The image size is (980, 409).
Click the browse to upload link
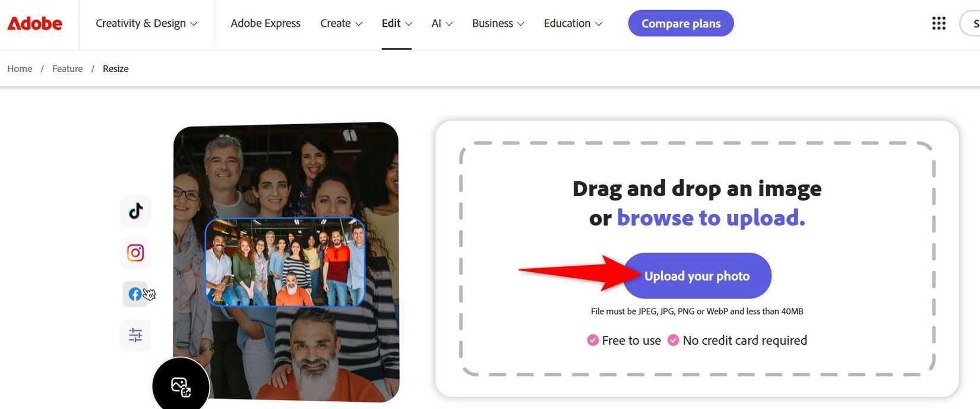click(711, 218)
